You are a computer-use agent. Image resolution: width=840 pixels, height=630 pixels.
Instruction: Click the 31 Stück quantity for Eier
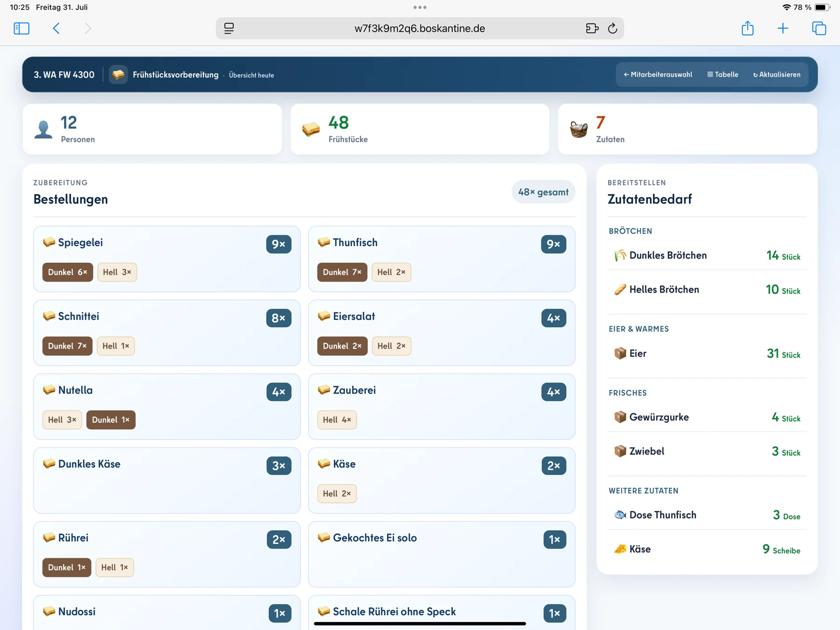[783, 354]
